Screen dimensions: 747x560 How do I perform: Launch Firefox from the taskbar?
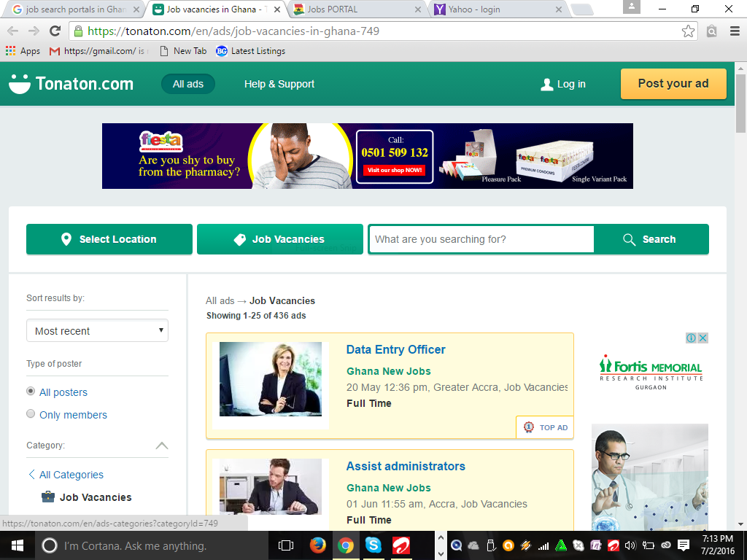click(317, 545)
